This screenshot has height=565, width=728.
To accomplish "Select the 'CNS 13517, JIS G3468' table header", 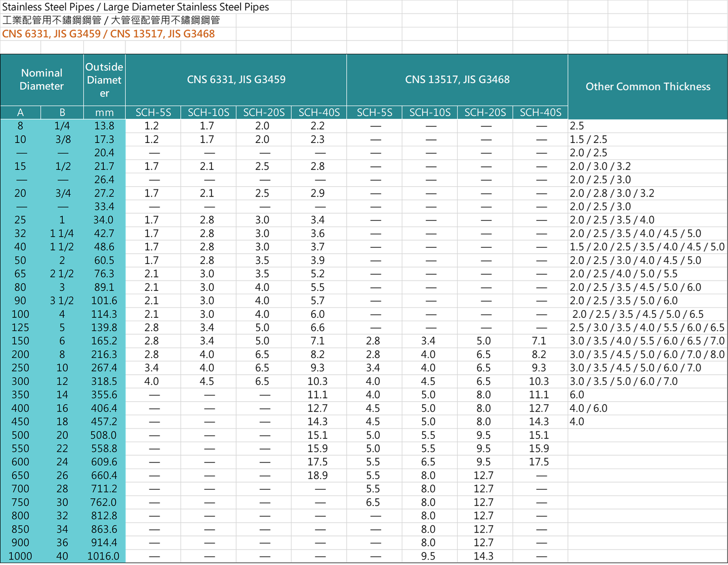I will click(x=457, y=80).
